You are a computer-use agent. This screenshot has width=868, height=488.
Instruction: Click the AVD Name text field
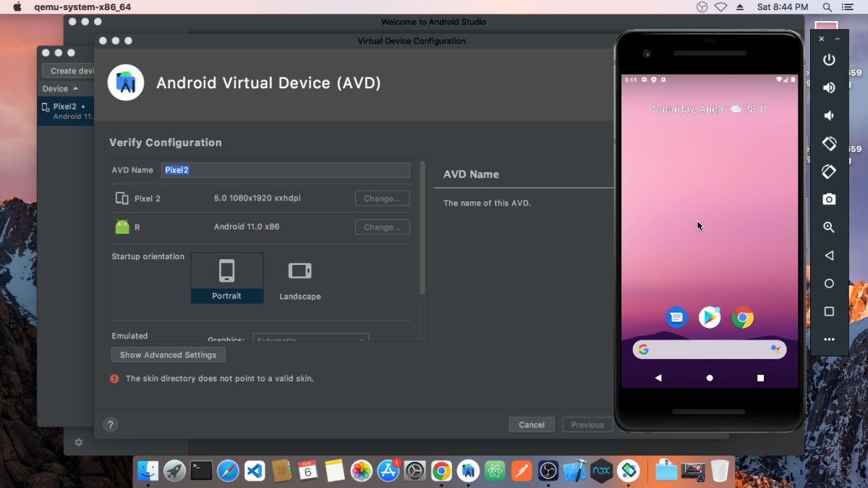pos(286,170)
